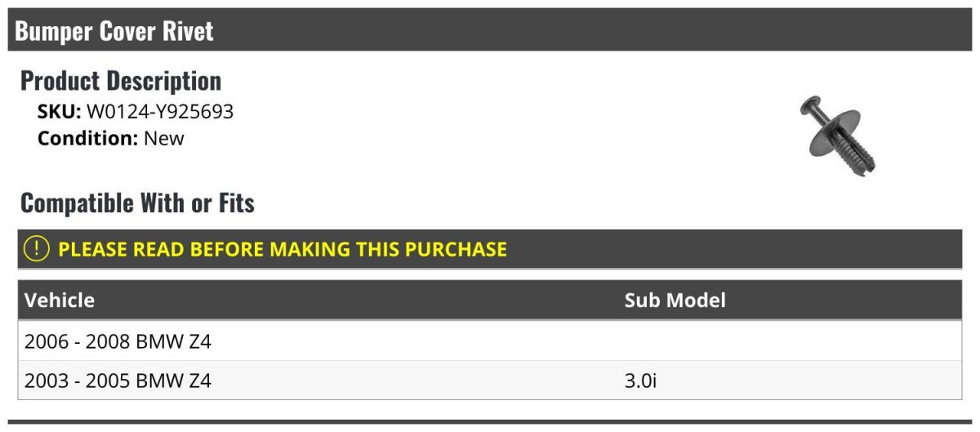980x432 pixels.
Task: Click the Bumper Cover Rivet title
Action: [114, 31]
